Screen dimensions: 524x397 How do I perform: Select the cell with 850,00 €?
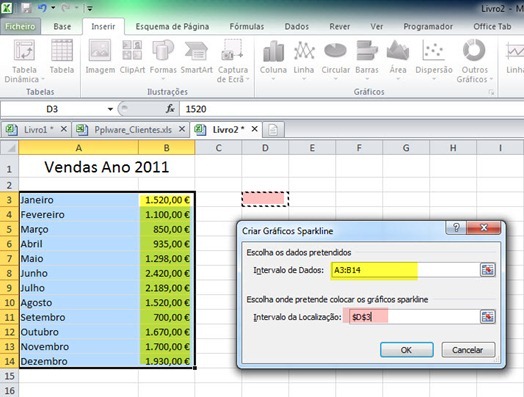pos(166,230)
